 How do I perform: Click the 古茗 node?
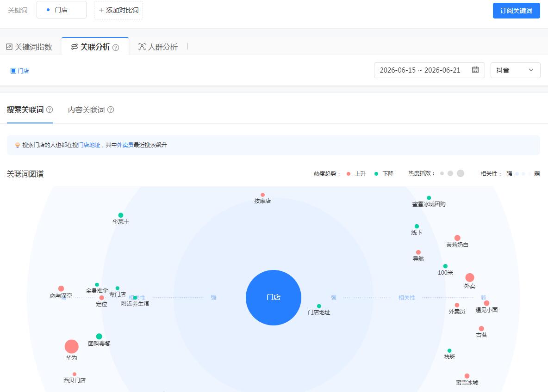coord(481,329)
